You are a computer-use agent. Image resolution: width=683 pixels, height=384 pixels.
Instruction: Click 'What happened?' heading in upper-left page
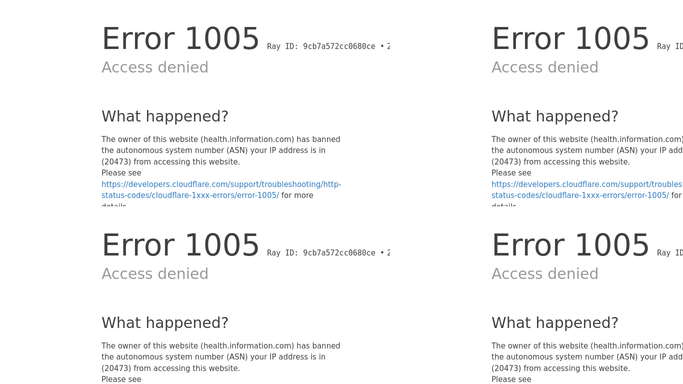tap(165, 116)
